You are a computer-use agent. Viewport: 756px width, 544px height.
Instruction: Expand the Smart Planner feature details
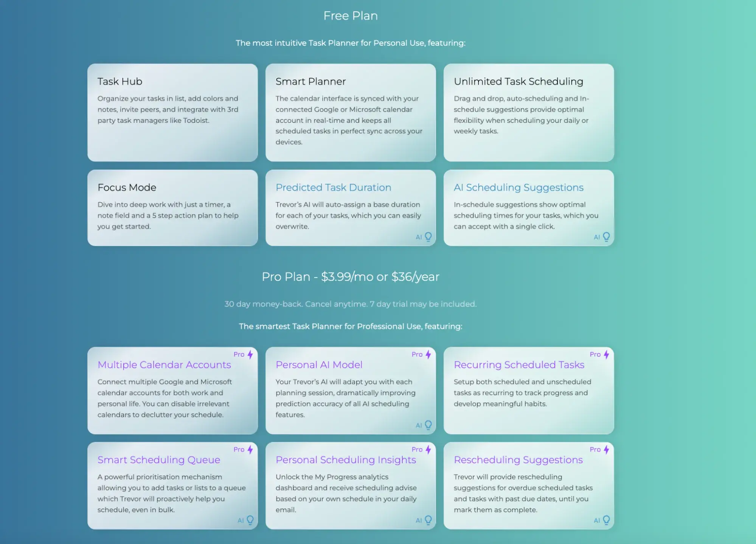coord(351,112)
